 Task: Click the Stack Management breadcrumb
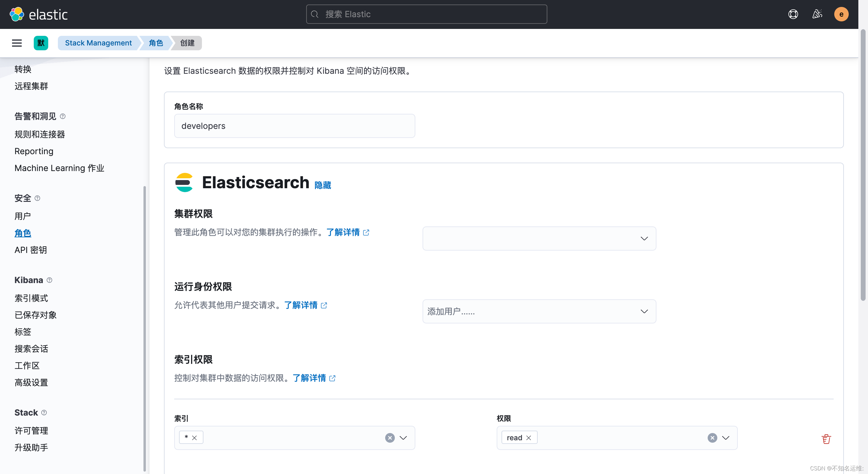(x=98, y=43)
